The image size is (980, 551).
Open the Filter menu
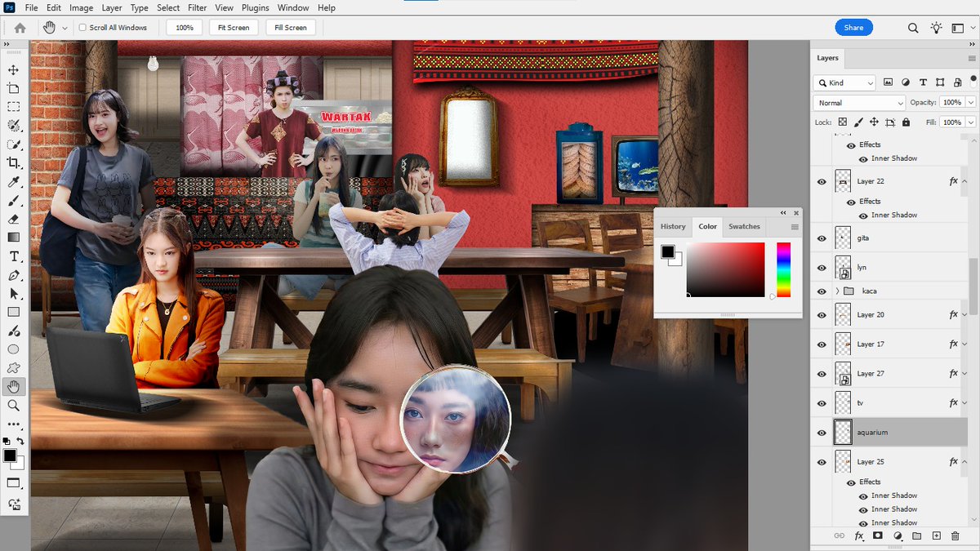197,7
